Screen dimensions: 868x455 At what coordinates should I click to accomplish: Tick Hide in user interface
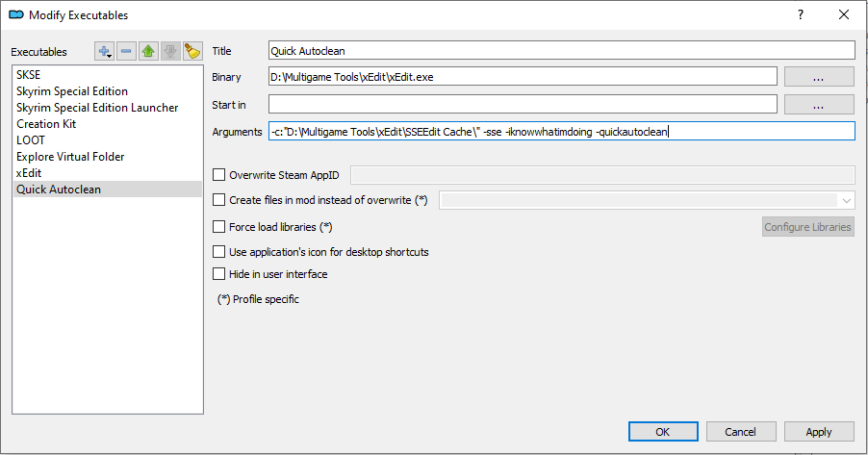pyautogui.click(x=218, y=275)
